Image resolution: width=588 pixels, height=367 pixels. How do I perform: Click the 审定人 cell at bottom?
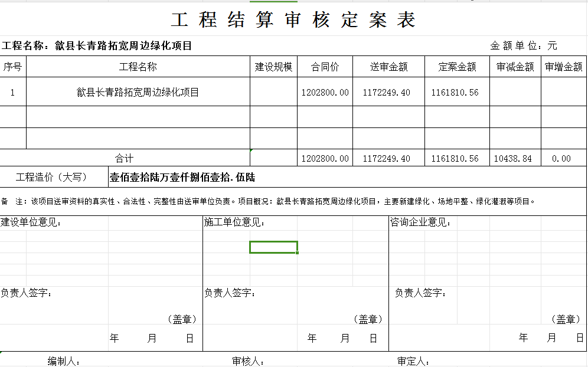click(413, 361)
